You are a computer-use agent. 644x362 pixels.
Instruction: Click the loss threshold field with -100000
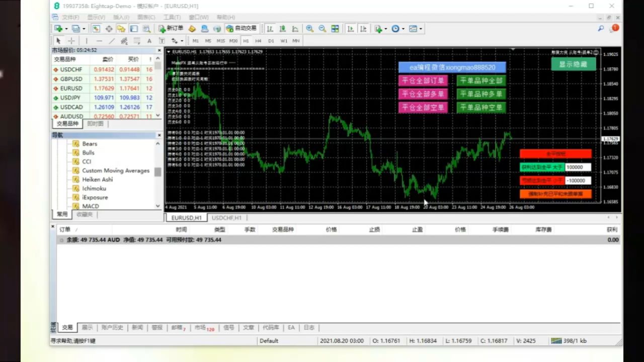(x=578, y=180)
